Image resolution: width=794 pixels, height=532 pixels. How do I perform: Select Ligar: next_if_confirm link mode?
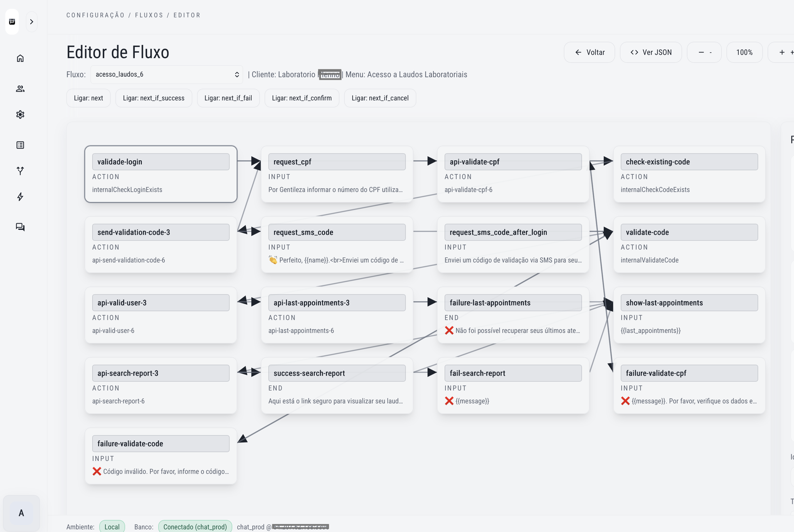click(x=302, y=98)
